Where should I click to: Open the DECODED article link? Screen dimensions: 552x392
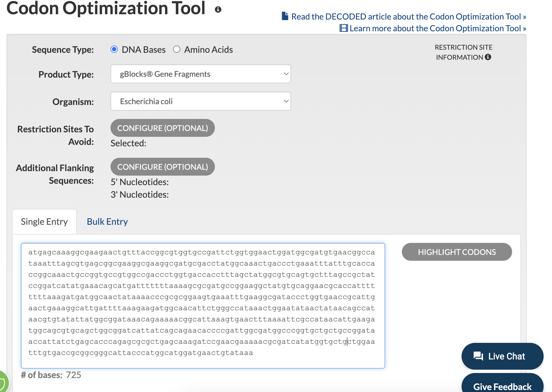(x=408, y=16)
